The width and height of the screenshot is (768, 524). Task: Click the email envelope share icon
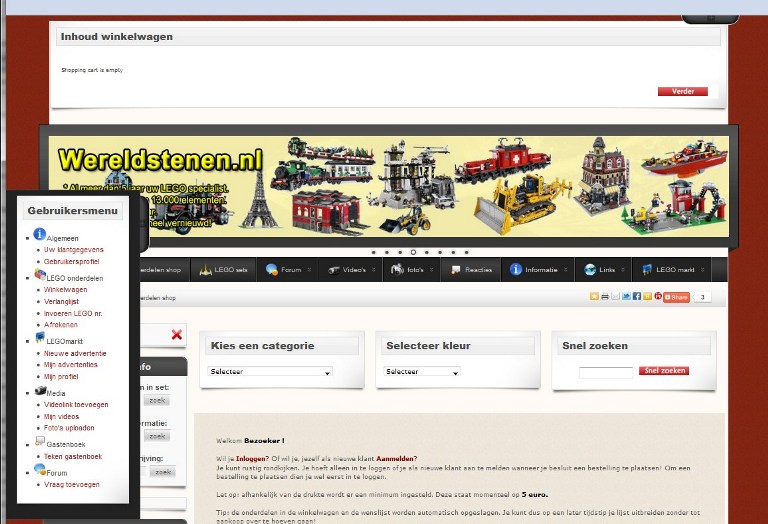[616, 296]
